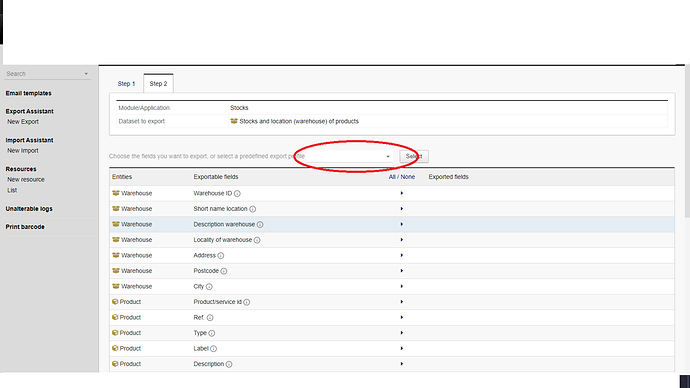Click the sidebar Search input field
690x388 pixels.
tap(43, 74)
